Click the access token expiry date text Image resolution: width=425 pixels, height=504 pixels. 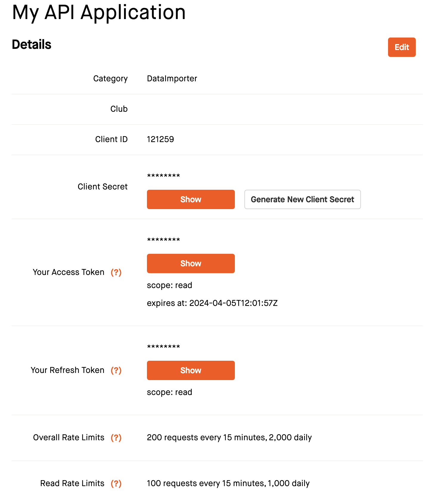pyautogui.click(x=212, y=303)
